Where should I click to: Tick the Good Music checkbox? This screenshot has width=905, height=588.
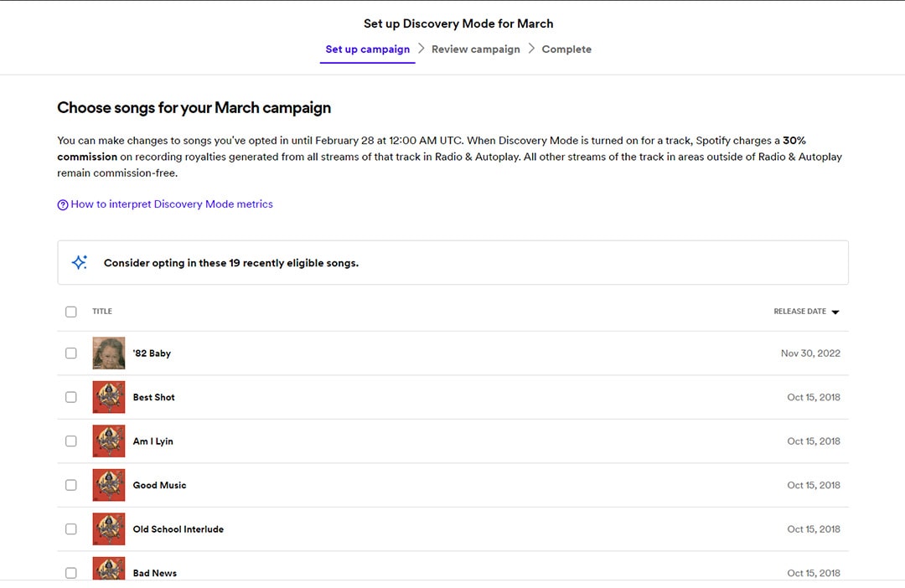point(71,485)
